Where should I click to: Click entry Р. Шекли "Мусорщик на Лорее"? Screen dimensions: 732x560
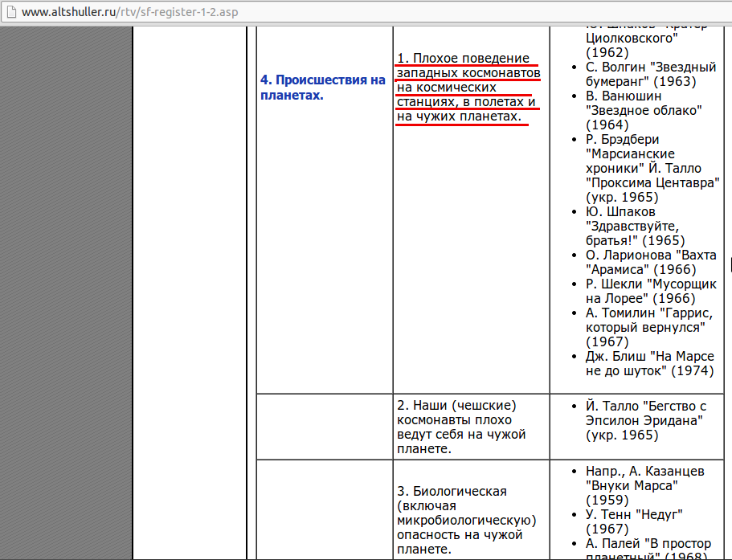[651, 291]
